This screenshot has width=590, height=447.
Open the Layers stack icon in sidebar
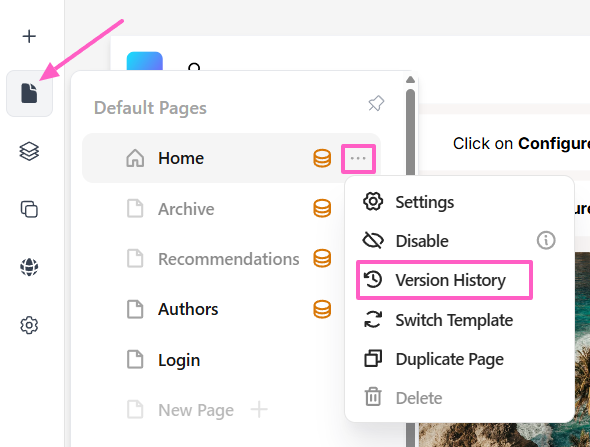point(29,151)
